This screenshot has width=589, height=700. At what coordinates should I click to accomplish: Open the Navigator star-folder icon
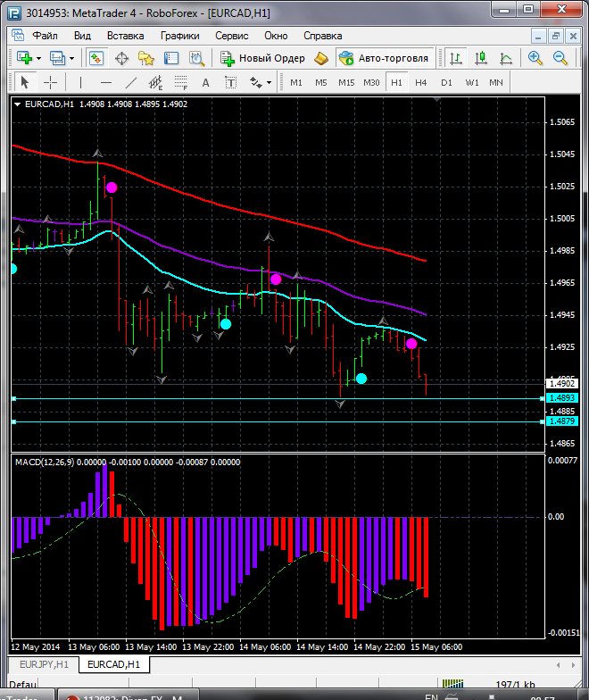pyautogui.click(x=146, y=58)
